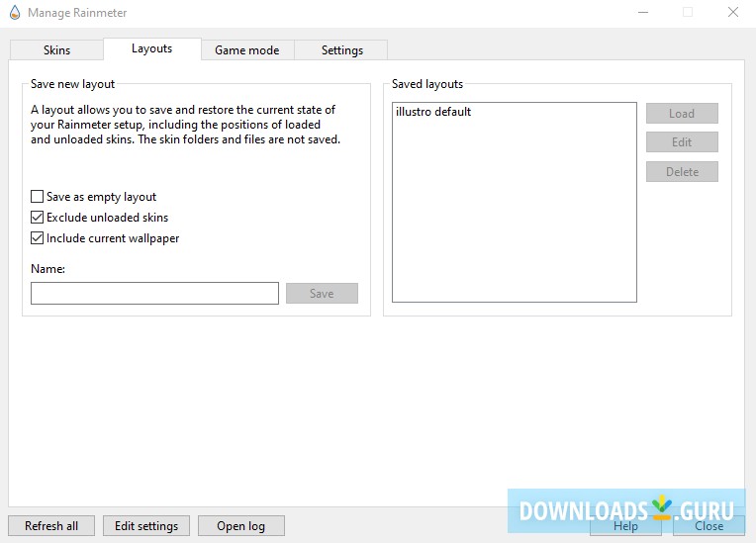Screen dimensions: 756x543
Task: Click the Delete layout button
Action: (682, 172)
